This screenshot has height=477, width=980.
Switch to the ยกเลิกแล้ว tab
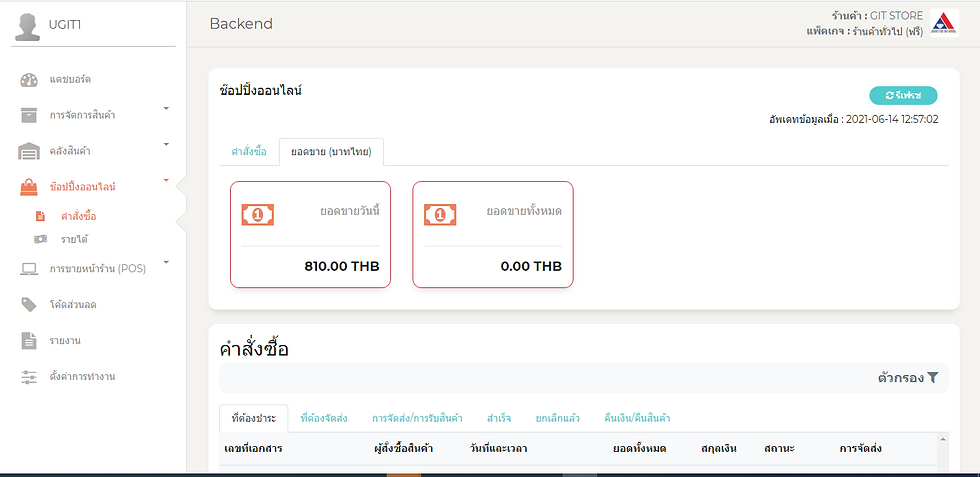pos(558,418)
